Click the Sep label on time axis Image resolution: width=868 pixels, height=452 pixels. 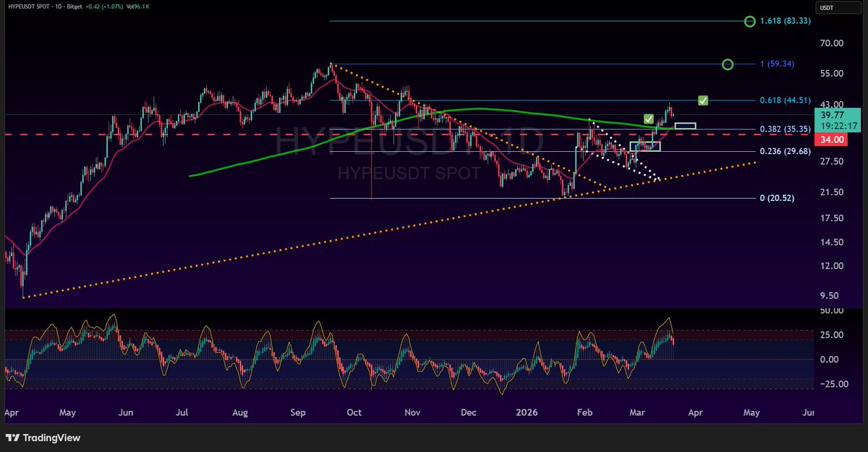pyautogui.click(x=299, y=413)
